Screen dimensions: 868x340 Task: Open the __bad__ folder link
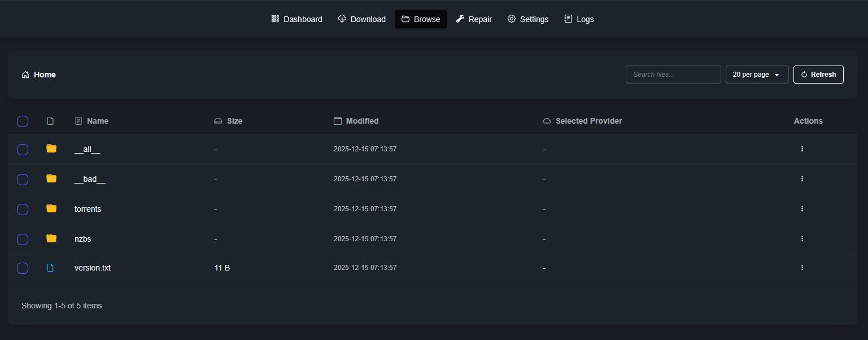[90, 179]
